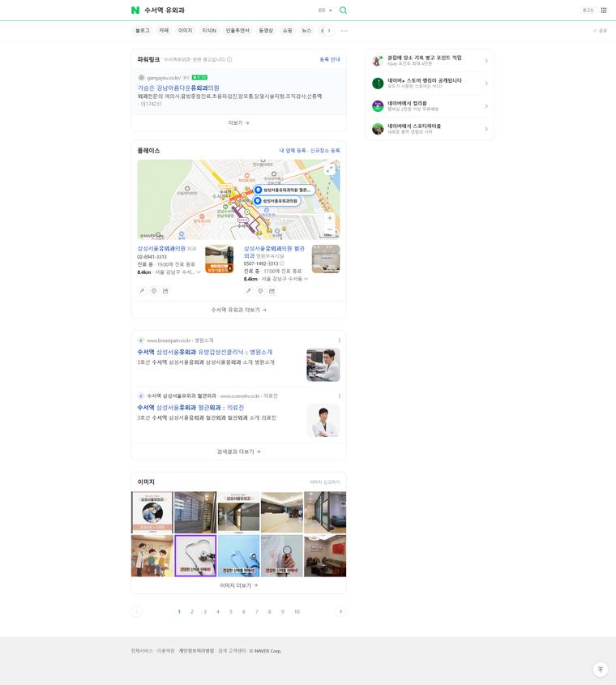This screenshot has width=616, height=685.
Task: Go to next results page arrow
Action: point(340,611)
